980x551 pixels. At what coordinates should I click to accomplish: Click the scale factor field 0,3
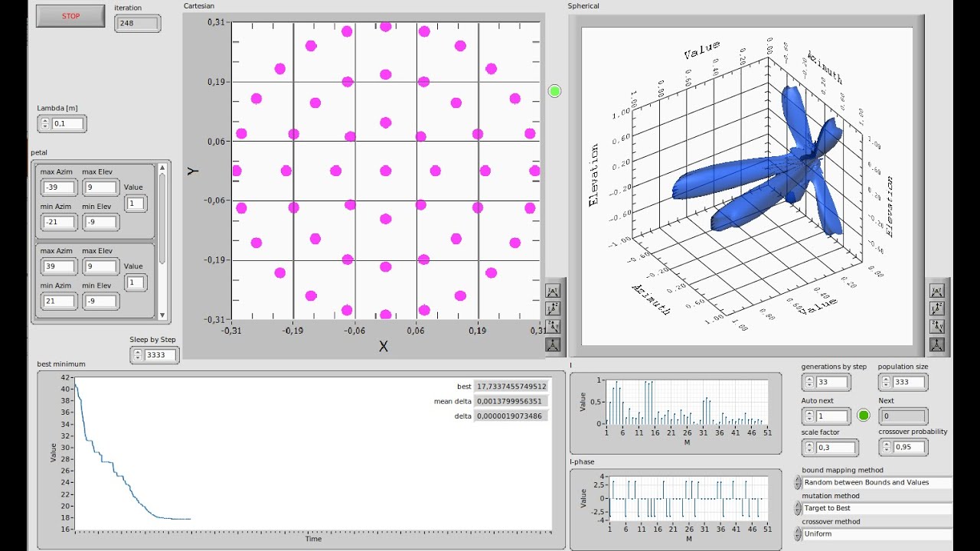pyautogui.click(x=837, y=447)
